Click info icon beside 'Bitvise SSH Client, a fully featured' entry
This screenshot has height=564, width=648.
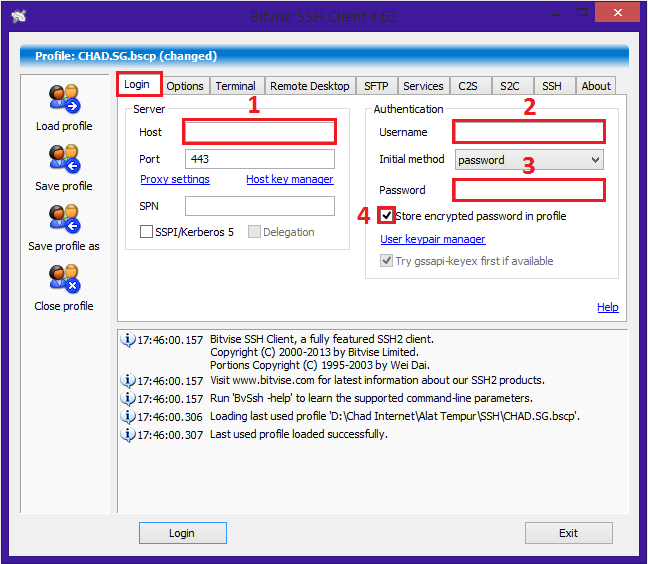128,340
